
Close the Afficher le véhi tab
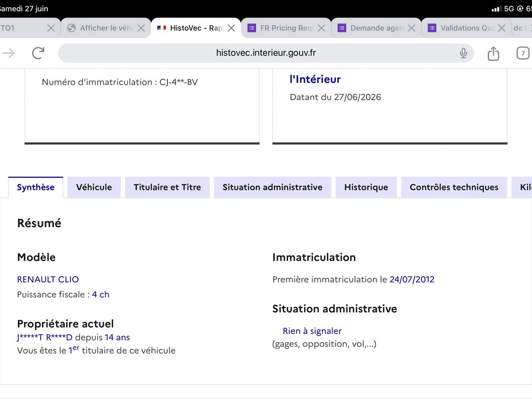point(141,28)
